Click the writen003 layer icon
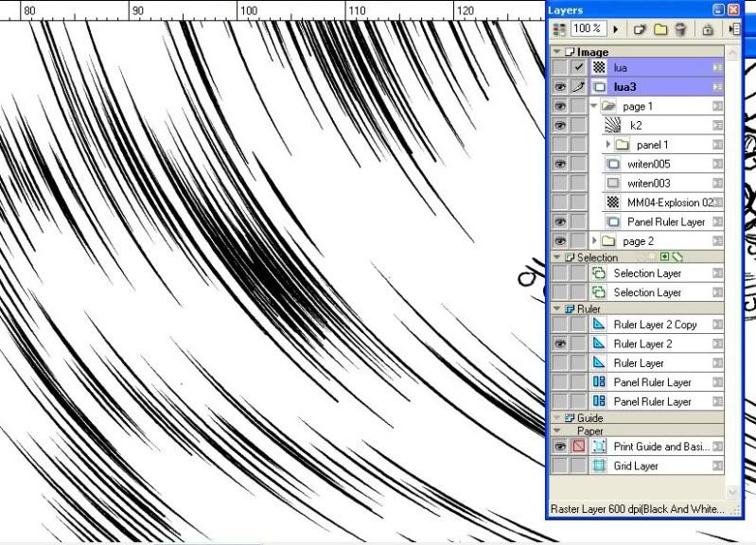 613,184
